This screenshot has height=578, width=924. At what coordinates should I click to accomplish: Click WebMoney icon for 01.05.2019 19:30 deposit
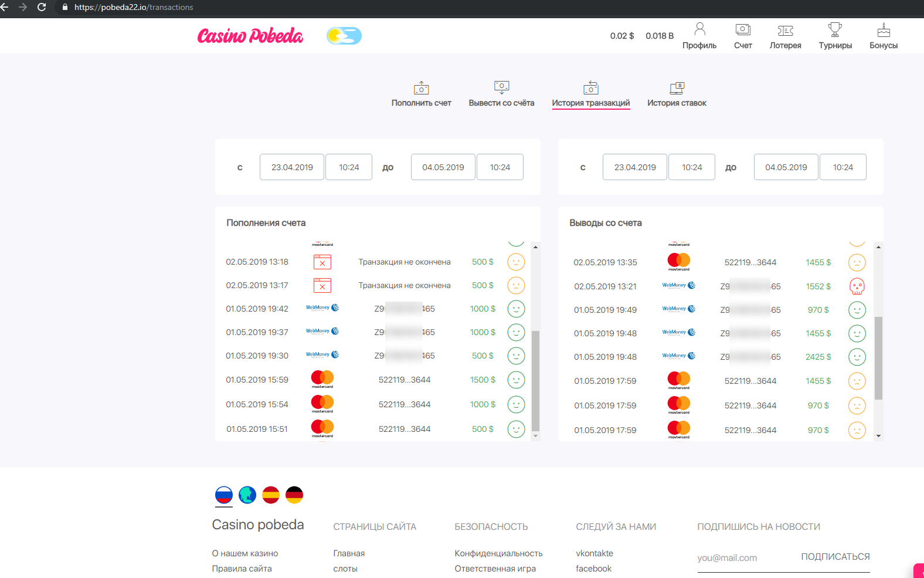pyautogui.click(x=322, y=354)
